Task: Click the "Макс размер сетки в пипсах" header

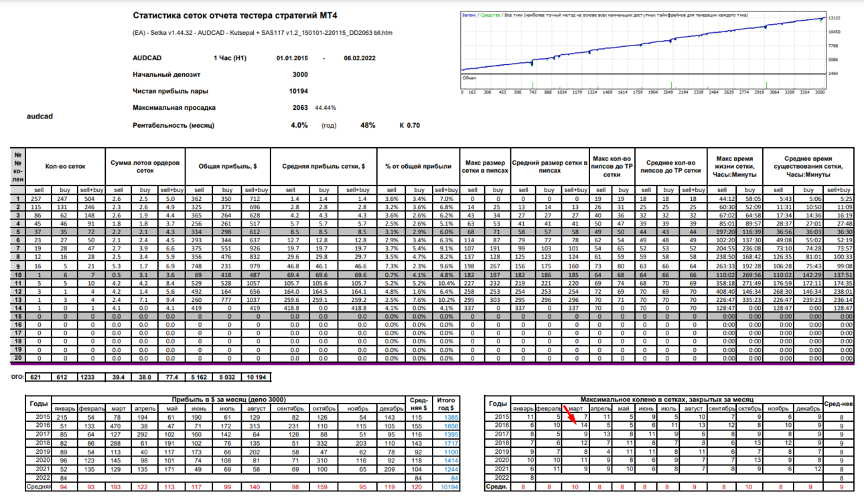Action: coord(486,166)
